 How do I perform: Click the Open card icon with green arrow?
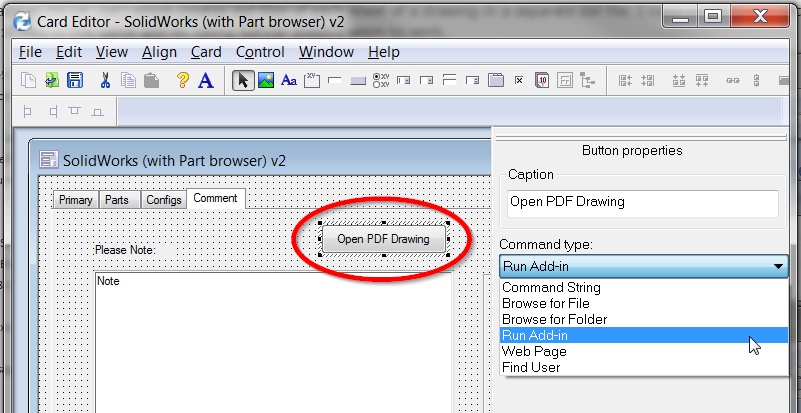point(52,81)
